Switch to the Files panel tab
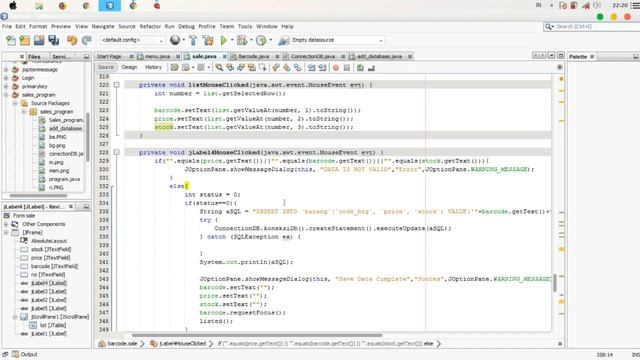The width and height of the screenshot is (640, 360). [x=34, y=56]
